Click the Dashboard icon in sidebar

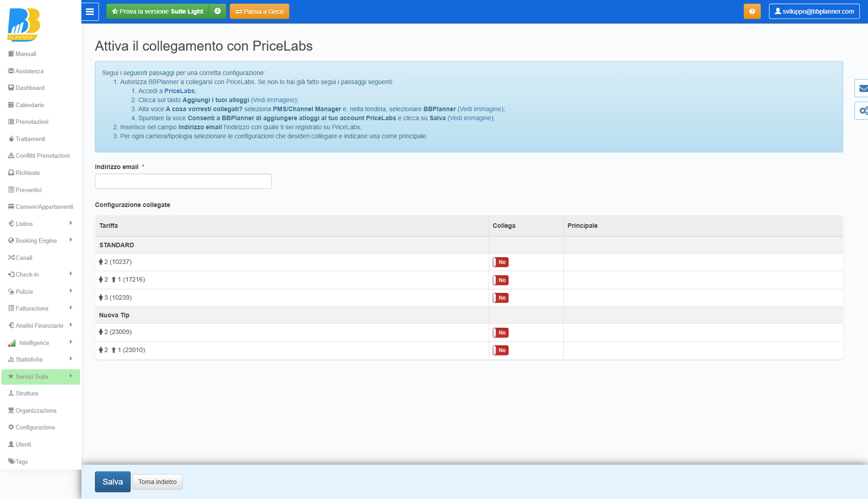[11, 88]
